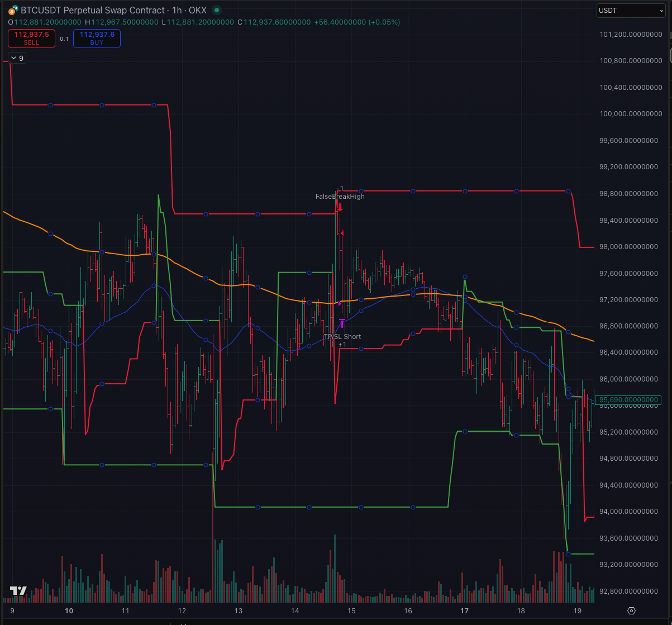Screen dimensions: 672x625
Task: Expand the collapsed indicators legend showing 9
Action: pos(17,58)
